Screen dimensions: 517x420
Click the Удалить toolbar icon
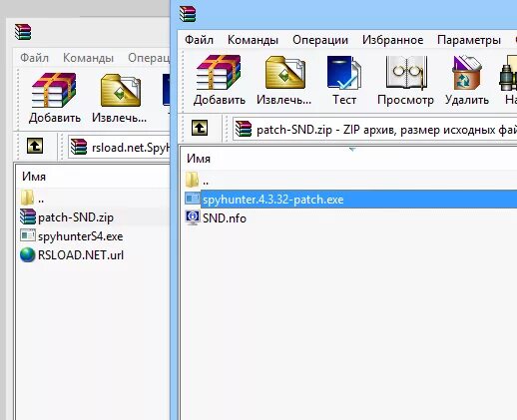[x=467, y=73]
